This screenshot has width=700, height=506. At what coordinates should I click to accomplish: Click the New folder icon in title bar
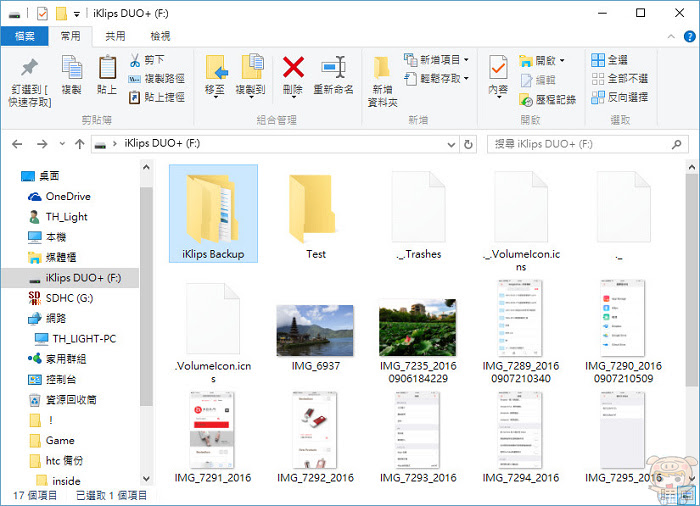(x=61, y=14)
